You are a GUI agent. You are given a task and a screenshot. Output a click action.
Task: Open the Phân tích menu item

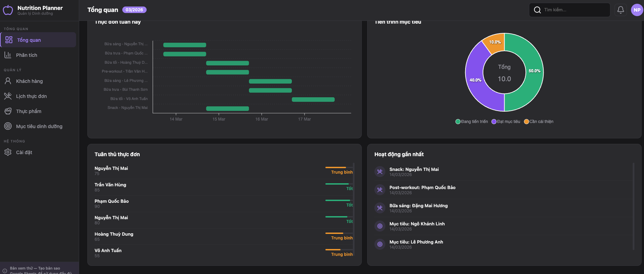click(x=27, y=55)
